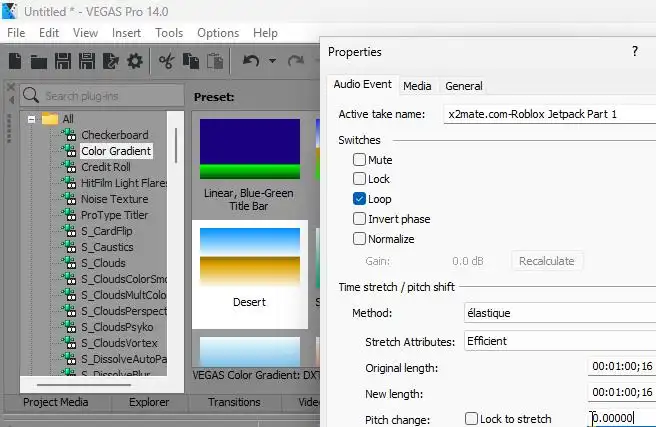
Task: Click the Noise Texture plug-in icon
Action: pos(69,199)
